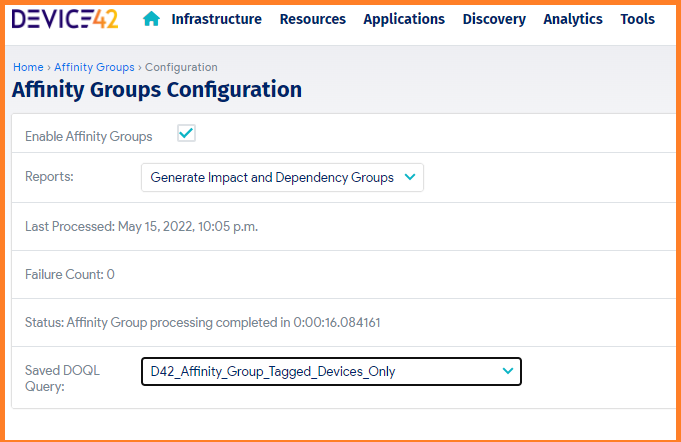
Task: Open the Reports dropdown
Action: click(282, 177)
